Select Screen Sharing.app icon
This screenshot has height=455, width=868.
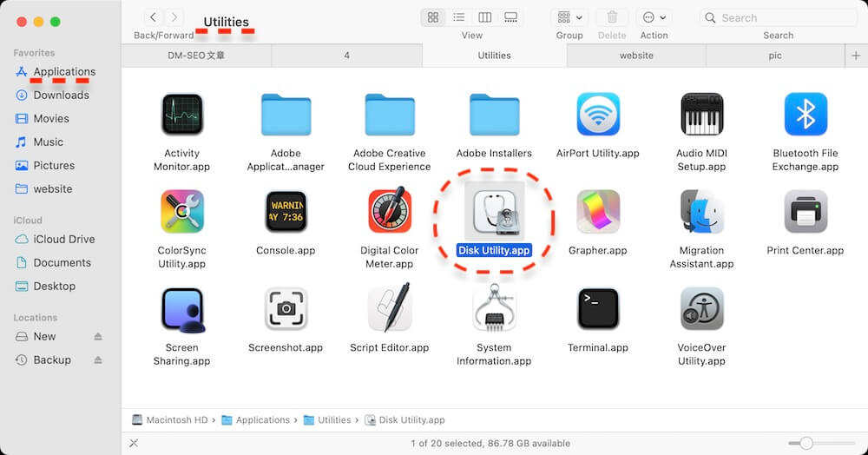pos(182,310)
